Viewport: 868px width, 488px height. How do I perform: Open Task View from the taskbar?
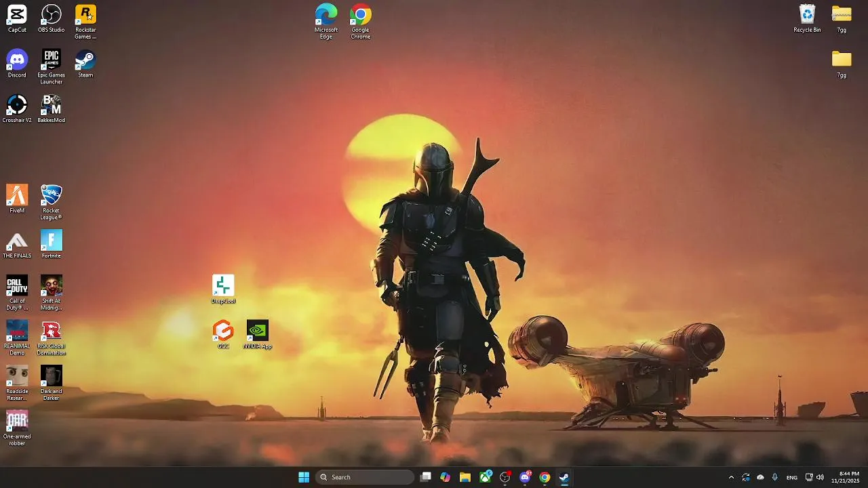tap(425, 477)
